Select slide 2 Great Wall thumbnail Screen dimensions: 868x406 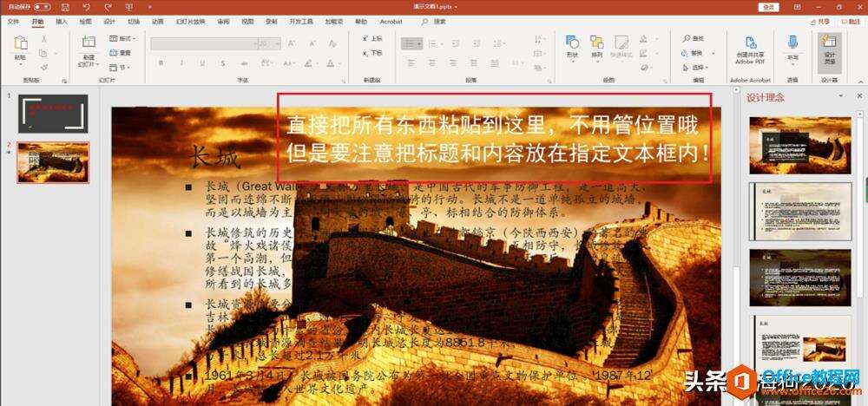(53, 162)
